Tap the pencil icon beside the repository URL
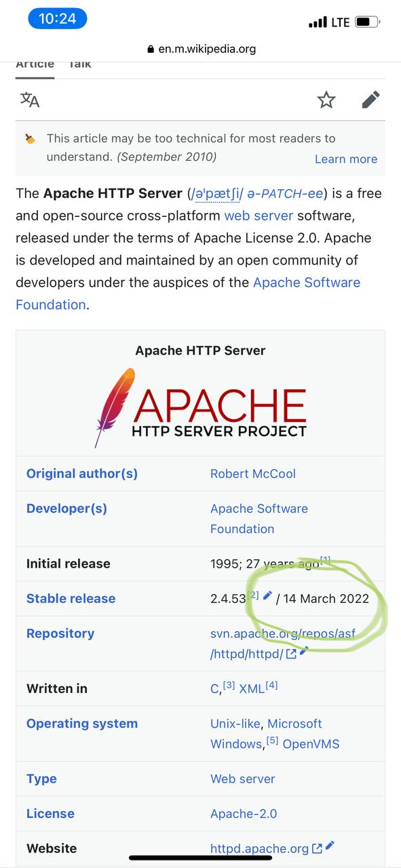 pos(303,651)
